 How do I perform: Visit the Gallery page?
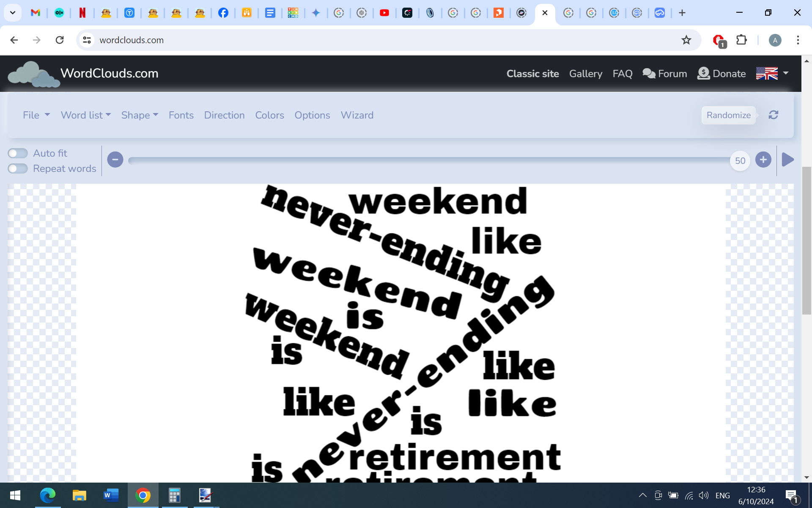(x=586, y=73)
